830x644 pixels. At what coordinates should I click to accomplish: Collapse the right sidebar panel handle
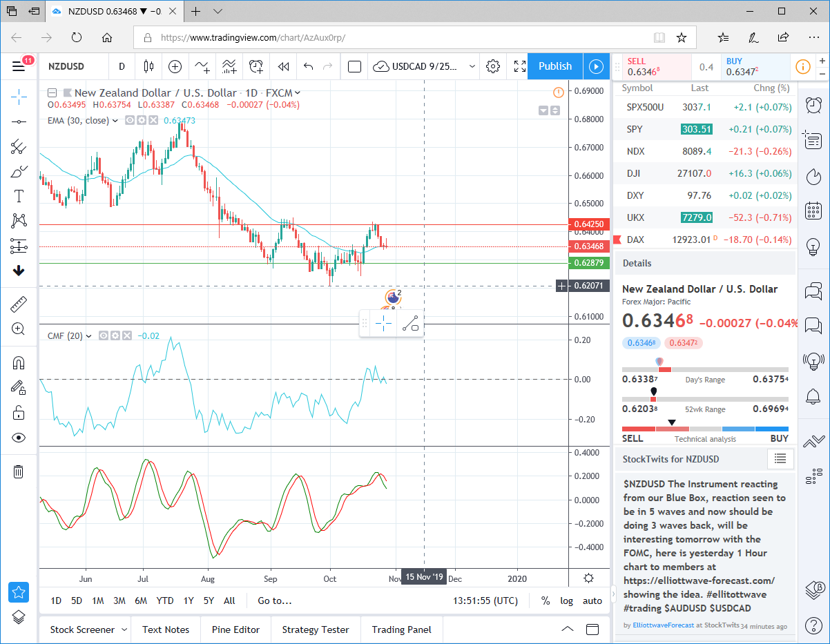614,593
